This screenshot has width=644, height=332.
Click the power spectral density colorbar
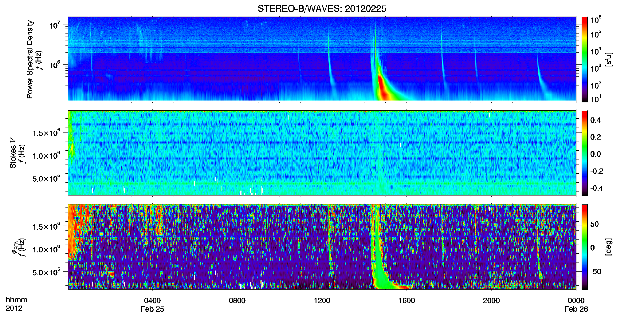[x=584, y=59]
